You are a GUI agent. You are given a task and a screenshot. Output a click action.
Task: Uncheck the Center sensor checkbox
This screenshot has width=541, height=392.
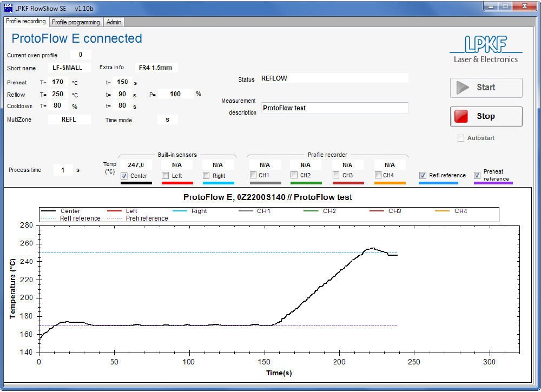(x=124, y=176)
